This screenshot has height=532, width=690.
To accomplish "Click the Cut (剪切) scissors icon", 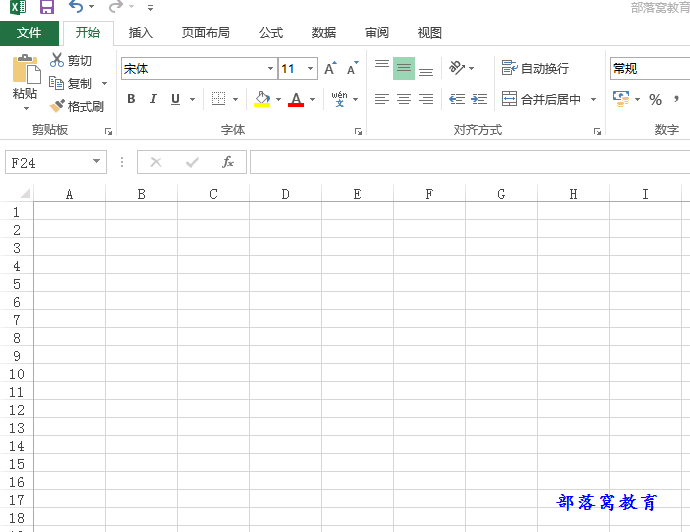I will pyautogui.click(x=57, y=60).
